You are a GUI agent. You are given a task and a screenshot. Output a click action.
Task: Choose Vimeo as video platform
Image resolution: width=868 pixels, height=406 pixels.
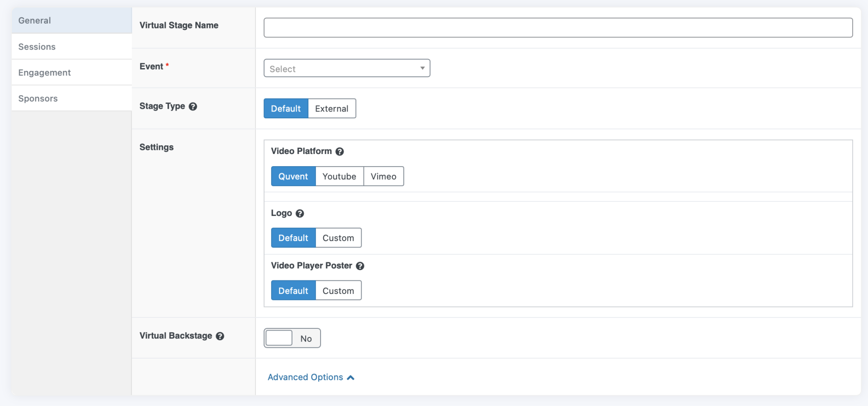pos(383,177)
